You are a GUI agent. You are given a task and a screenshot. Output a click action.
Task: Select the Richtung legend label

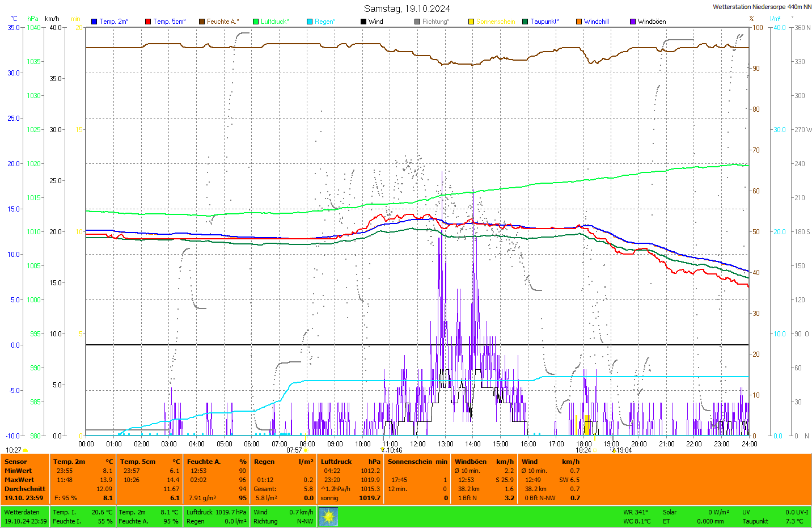click(x=435, y=22)
